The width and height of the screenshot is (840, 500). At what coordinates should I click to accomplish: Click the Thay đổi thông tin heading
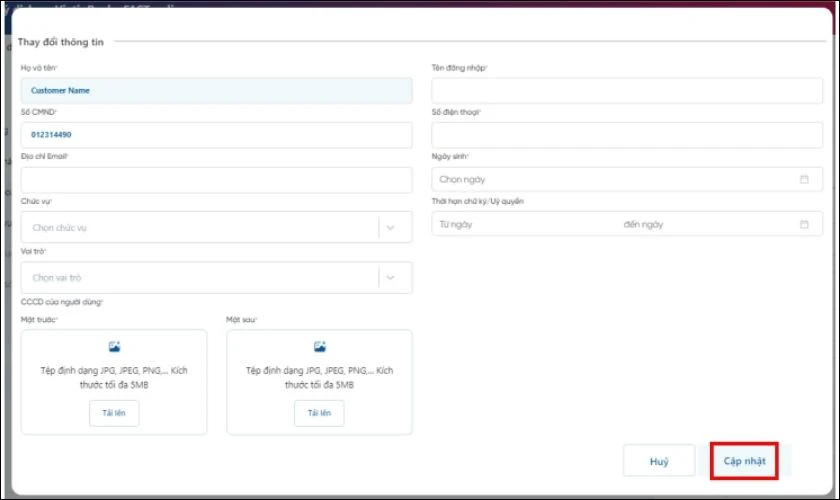tap(61, 42)
